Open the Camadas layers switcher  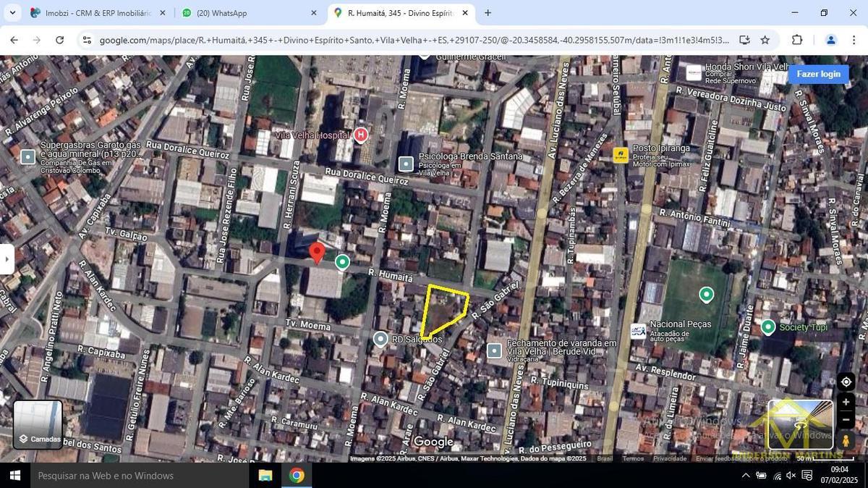[x=38, y=425]
